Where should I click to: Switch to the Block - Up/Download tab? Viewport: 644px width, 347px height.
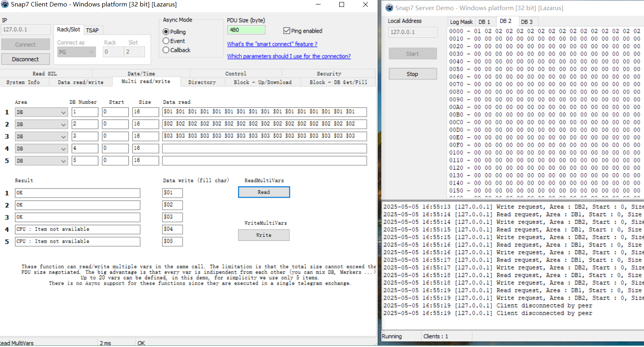[x=263, y=82]
